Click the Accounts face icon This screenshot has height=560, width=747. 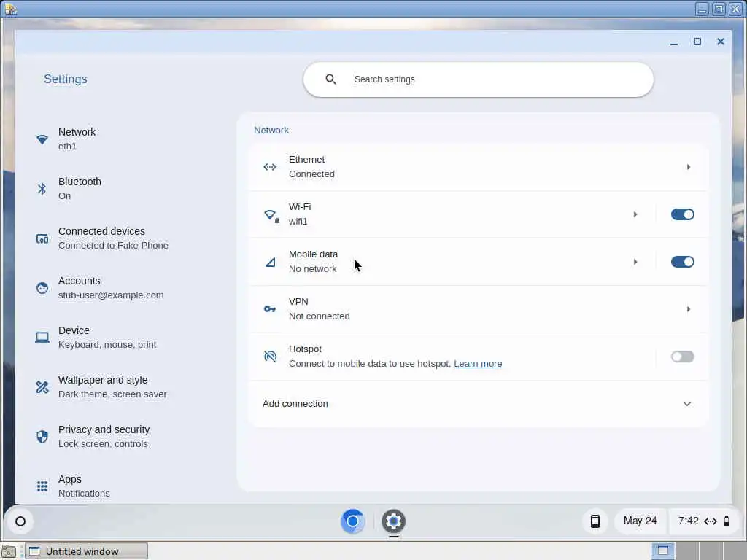[42, 288]
